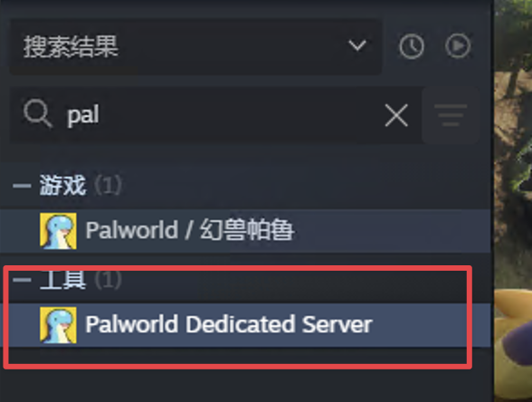Click the (1) count next to 游戏
The image size is (532, 402).
click(x=108, y=186)
